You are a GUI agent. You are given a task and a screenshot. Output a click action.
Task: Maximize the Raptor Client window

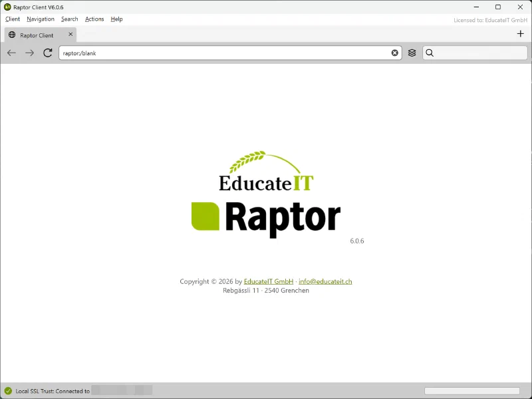click(x=498, y=7)
